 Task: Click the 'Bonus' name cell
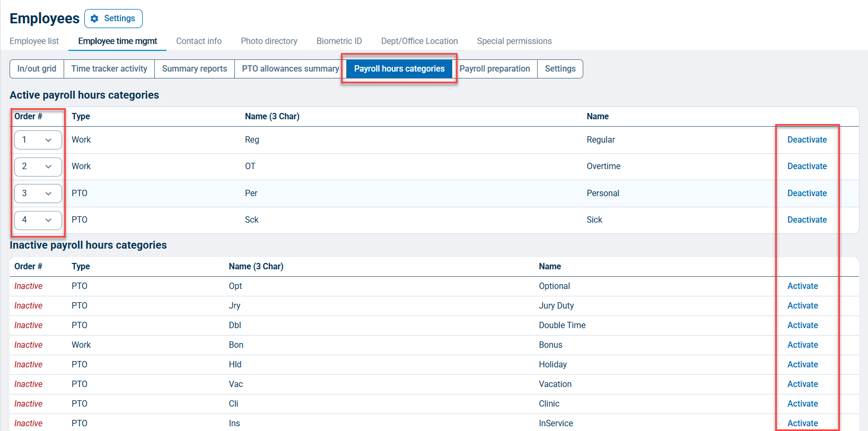coord(550,345)
